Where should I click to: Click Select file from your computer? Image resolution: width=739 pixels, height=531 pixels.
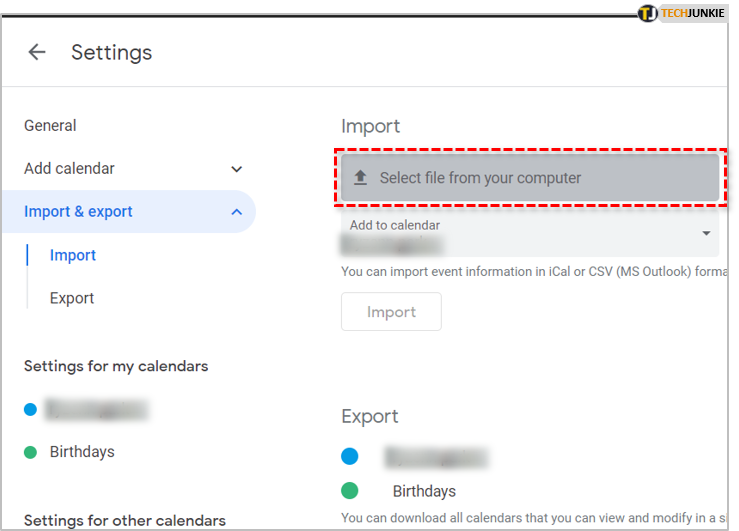click(x=480, y=178)
